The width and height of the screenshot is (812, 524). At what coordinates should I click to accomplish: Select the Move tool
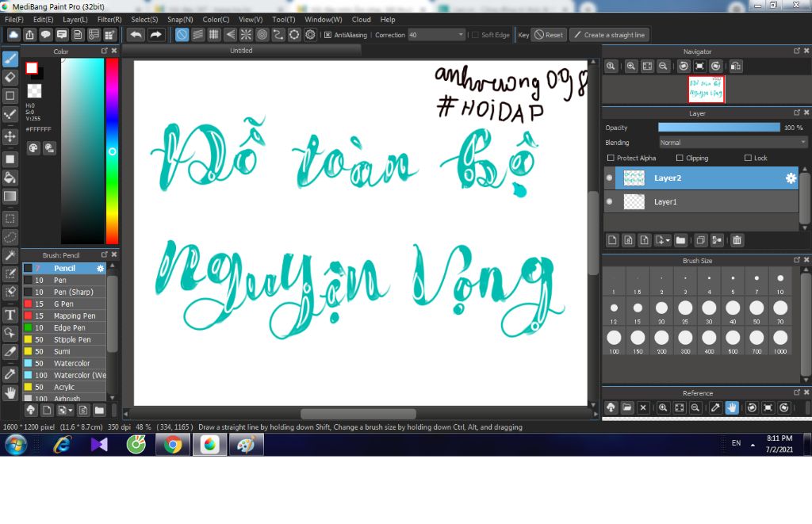[x=10, y=136]
